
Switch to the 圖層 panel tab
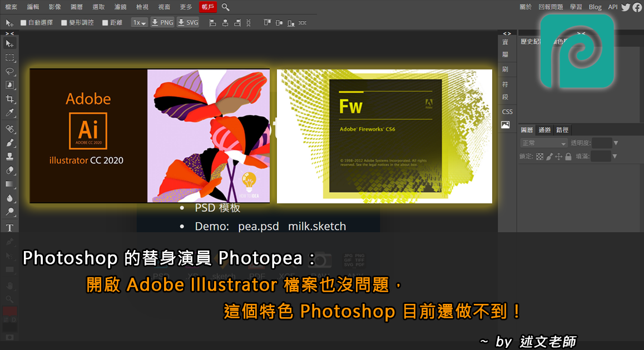[x=527, y=130]
